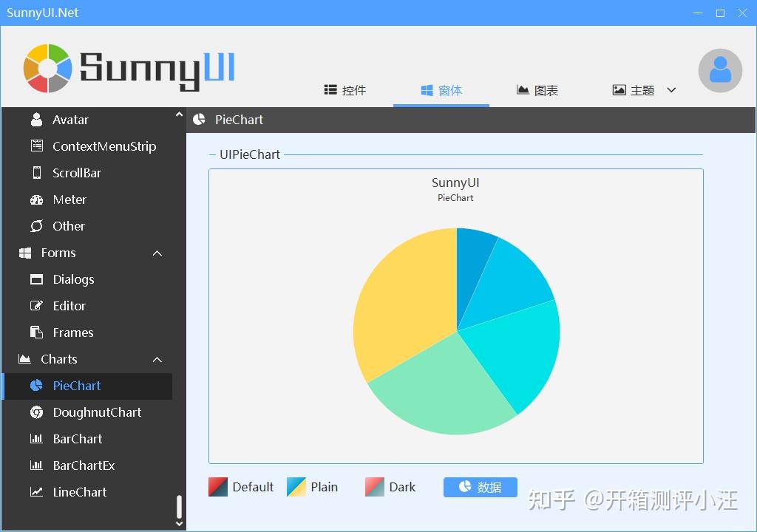Minimize the SunnyUI.Net window

[698, 13]
